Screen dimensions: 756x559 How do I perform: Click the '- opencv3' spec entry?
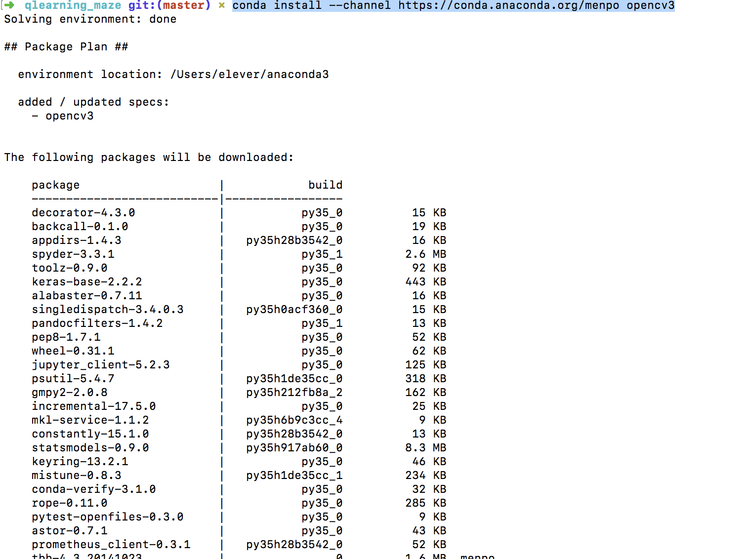[x=63, y=116]
